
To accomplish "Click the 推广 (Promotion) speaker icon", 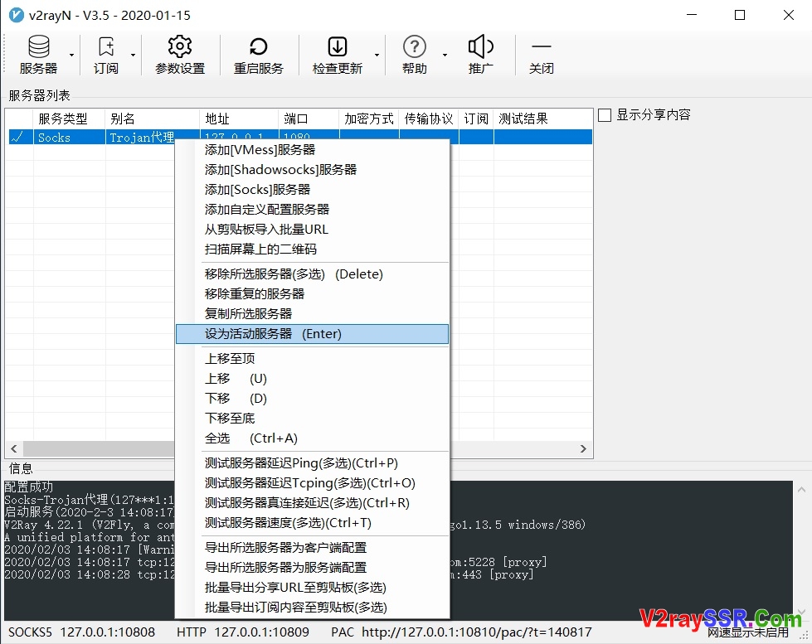I will point(480,52).
